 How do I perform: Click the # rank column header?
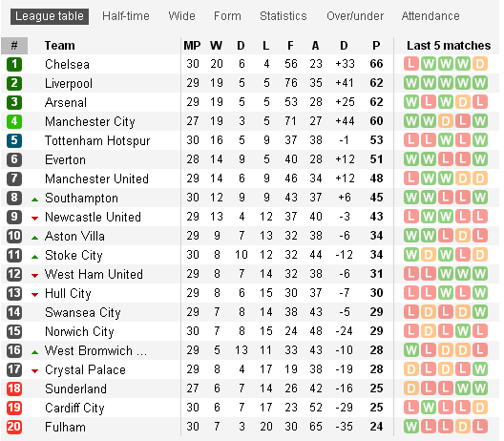pos(14,46)
